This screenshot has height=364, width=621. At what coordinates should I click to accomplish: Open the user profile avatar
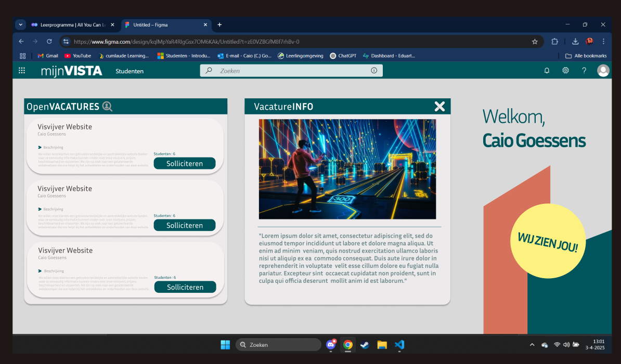point(603,71)
